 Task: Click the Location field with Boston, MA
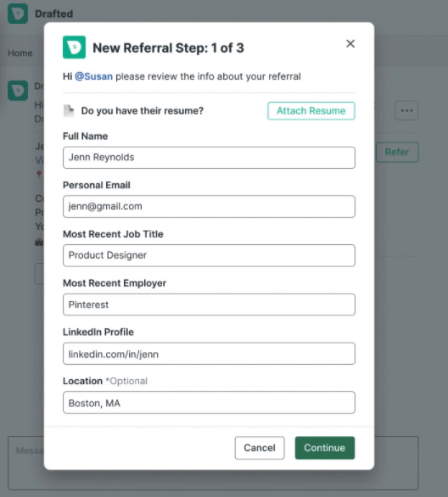[x=209, y=403]
